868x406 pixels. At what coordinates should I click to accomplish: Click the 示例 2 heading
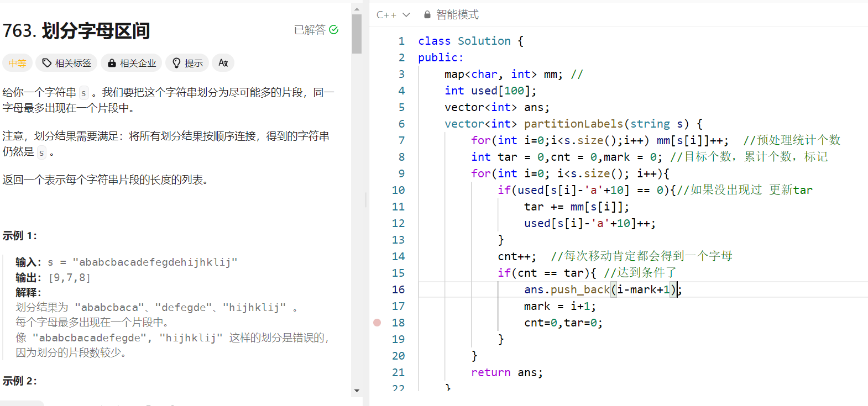pos(19,381)
